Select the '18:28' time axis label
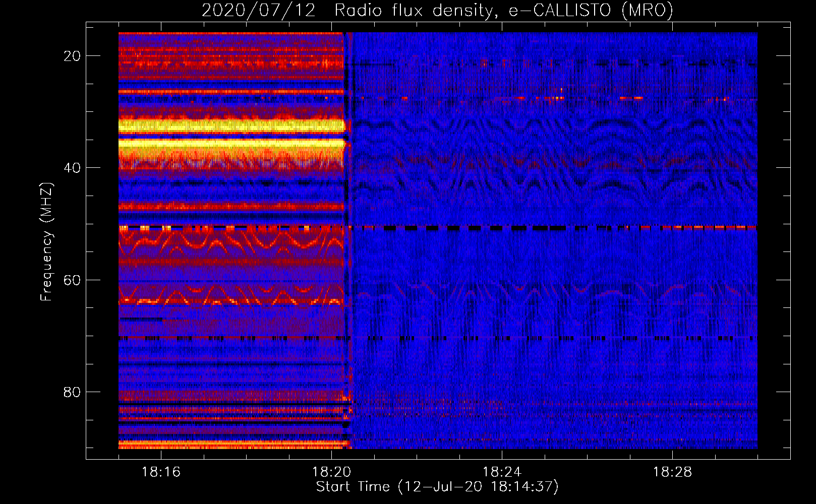 672,472
